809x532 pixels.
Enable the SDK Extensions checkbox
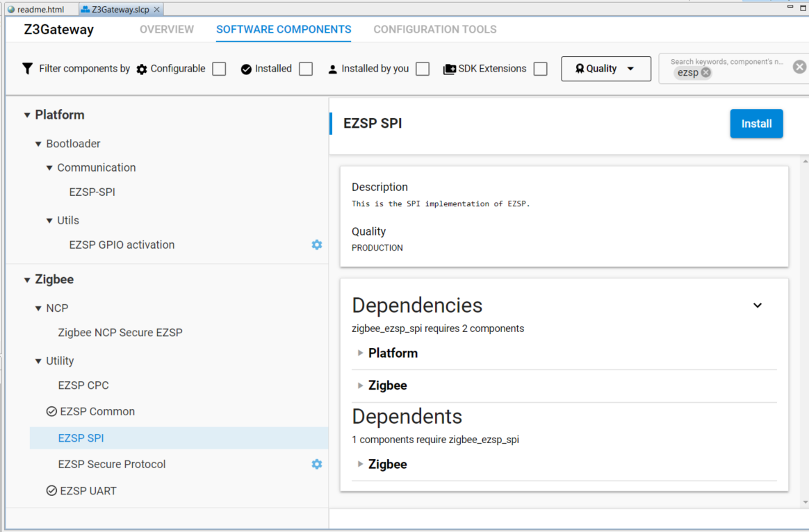point(540,69)
